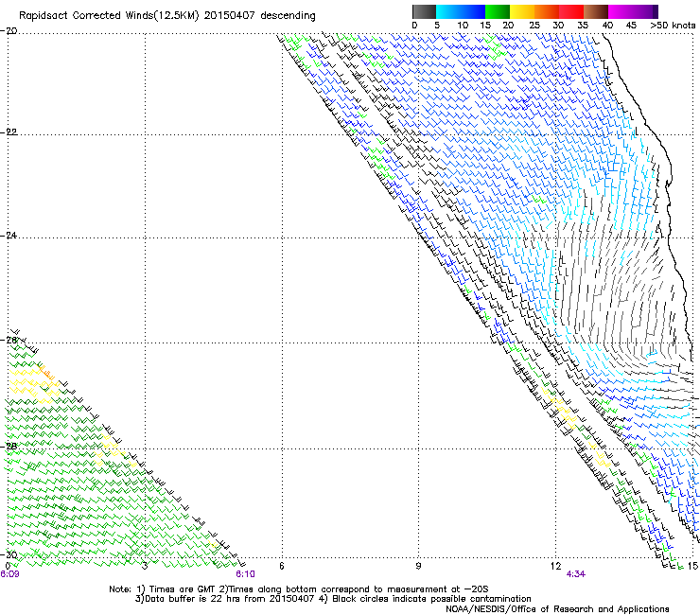Click the '12' longitude axis label
The image size is (700, 615).
555,566
